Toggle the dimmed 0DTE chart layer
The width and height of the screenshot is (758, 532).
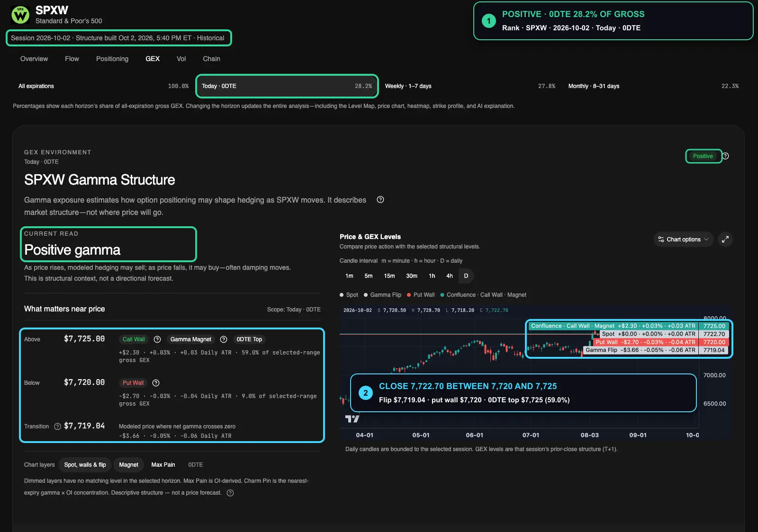tap(196, 465)
